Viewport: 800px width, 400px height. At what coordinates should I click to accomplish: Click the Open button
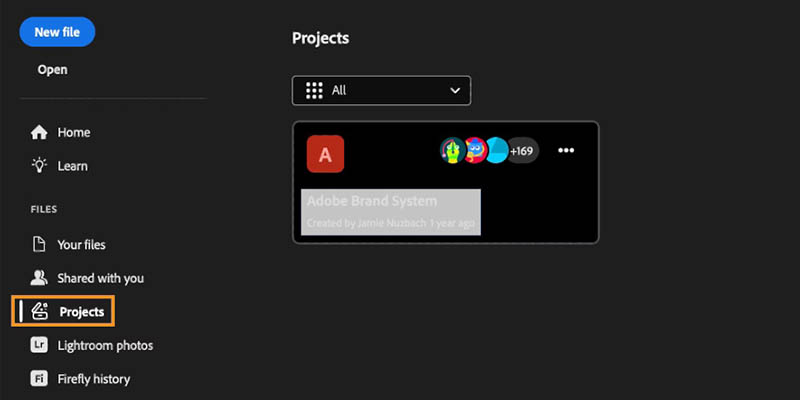point(53,70)
